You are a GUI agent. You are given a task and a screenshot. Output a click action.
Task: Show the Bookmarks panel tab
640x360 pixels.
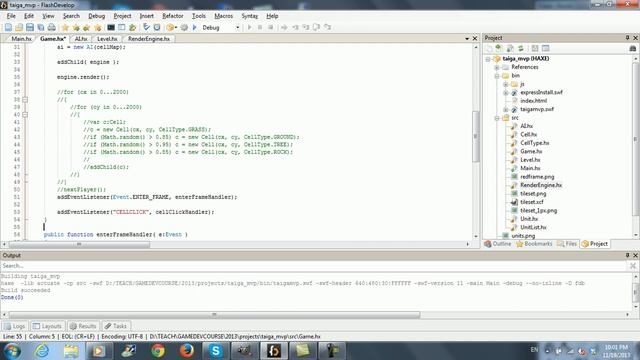tap(534, 244)
